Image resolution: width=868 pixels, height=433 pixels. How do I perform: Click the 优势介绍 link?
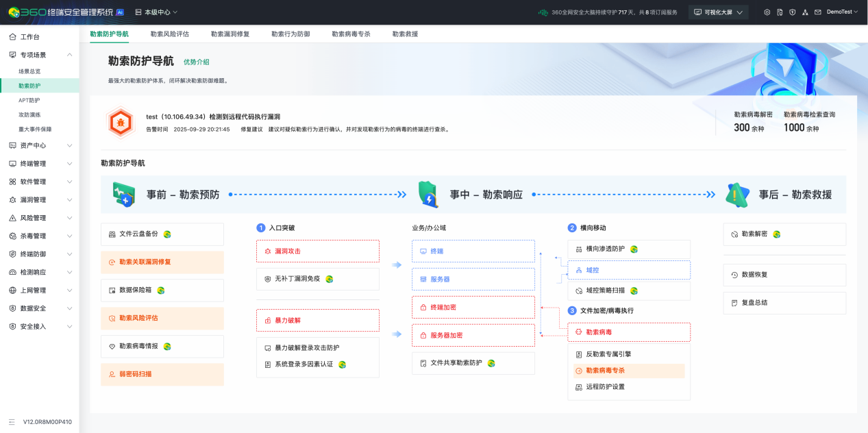[x=199, y=62]
